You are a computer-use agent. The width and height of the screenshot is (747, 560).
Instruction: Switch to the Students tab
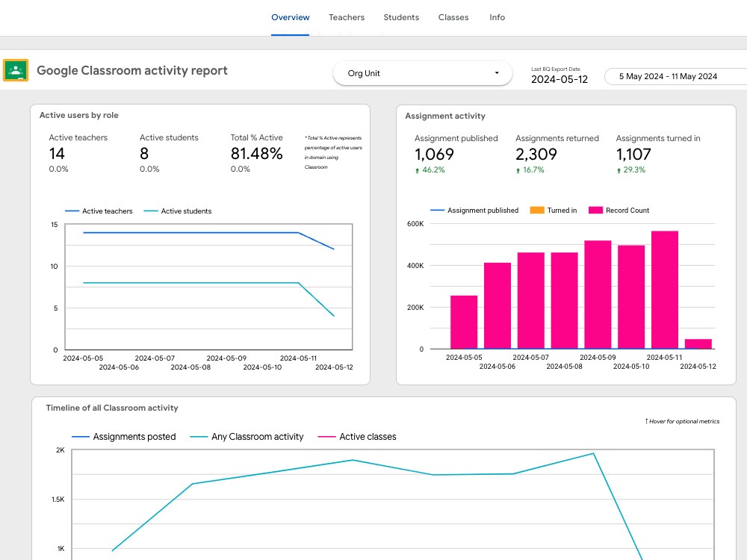click(x=401, y=18)
